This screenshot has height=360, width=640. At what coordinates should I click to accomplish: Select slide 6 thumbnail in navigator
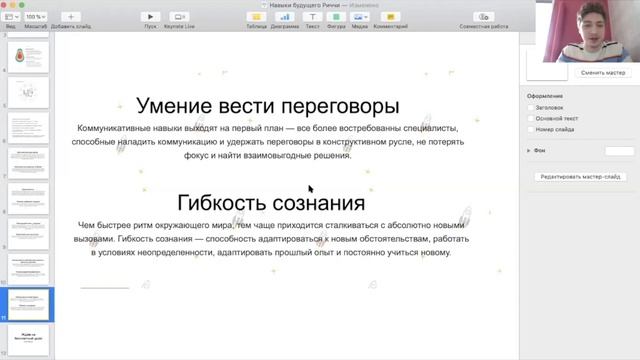28,128
